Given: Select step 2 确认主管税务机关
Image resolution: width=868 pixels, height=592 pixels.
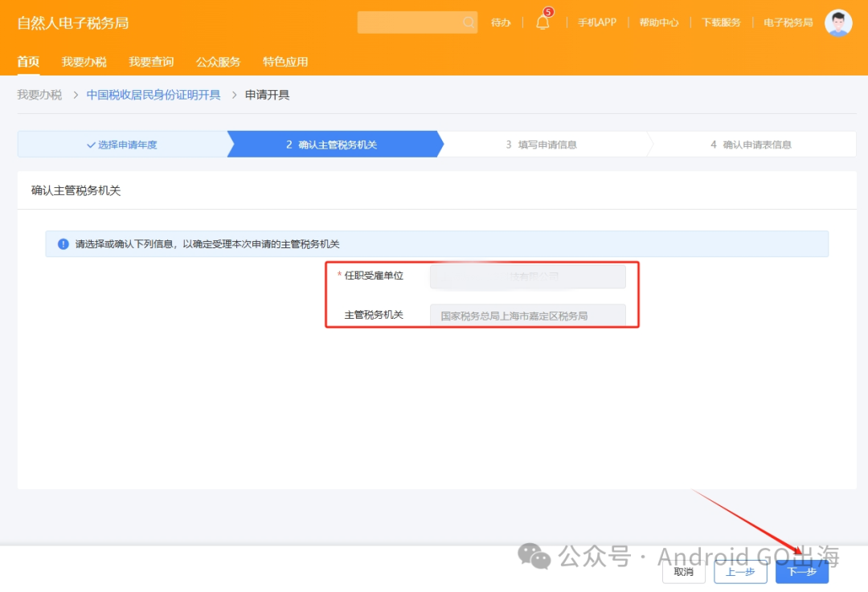Looking at the screenshot, I should click(x=334, y=144).
